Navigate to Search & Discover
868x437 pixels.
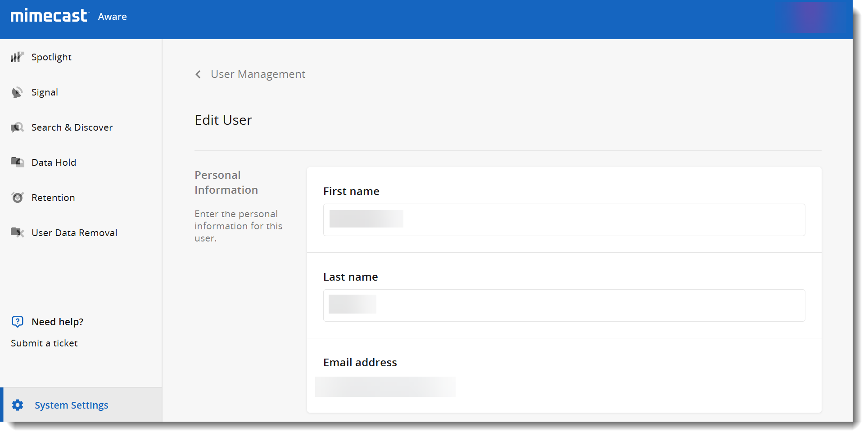72,127
